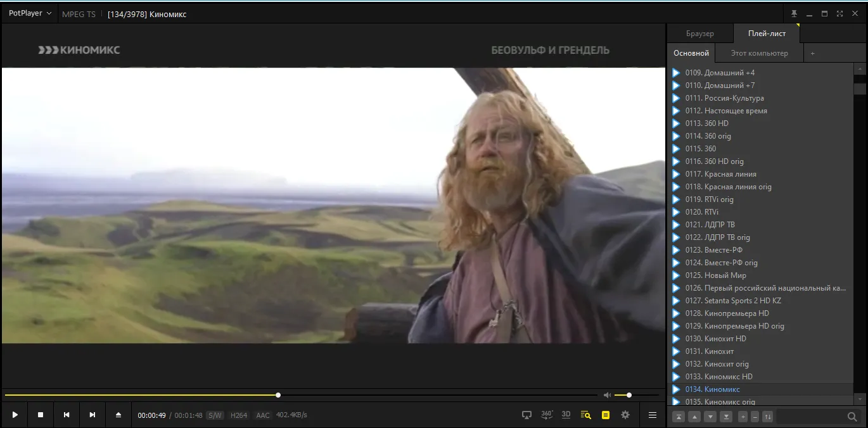Viewport: 868px width, 428px height.
Task: Select channel 0119. RTVi orig
Action: pyautogui.click(x=761, y=199)
